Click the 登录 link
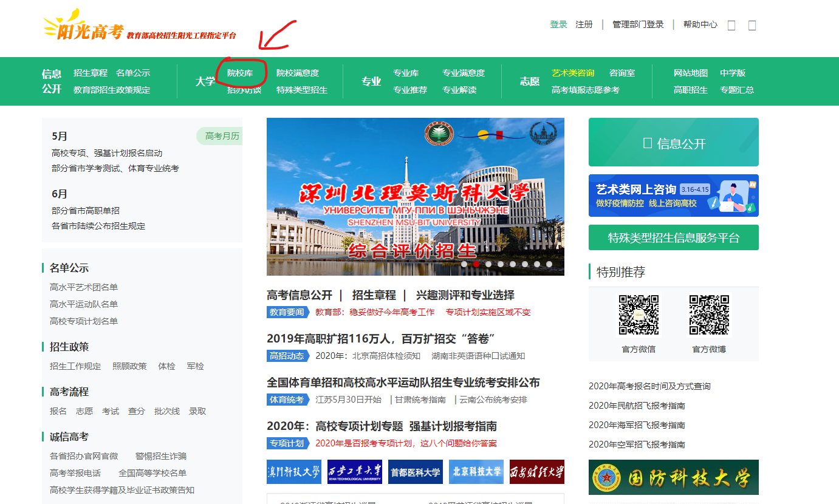Image resolution: width=839 pixels, height=504 pixels. pos(558,24)
